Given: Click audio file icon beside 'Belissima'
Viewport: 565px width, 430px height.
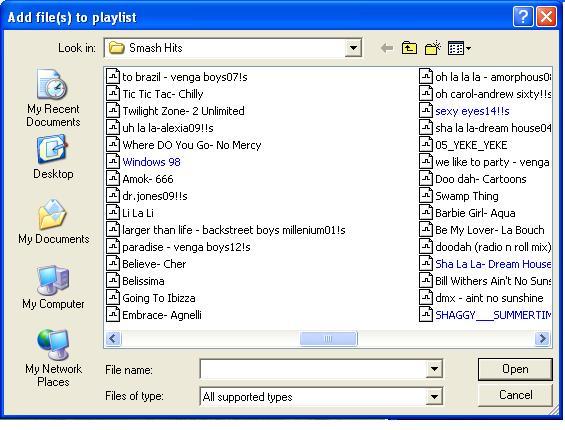Looking at the screenshot, I should point(113,281).
